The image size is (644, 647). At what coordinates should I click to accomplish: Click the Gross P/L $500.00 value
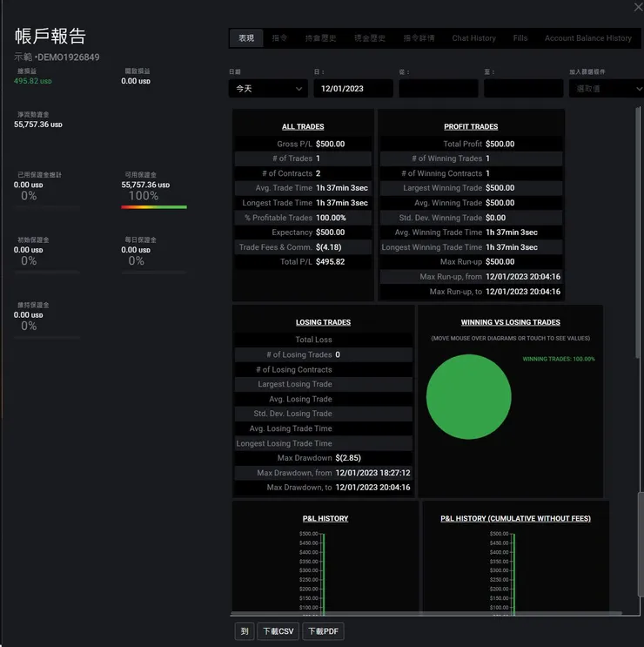[x=330, y=144]
